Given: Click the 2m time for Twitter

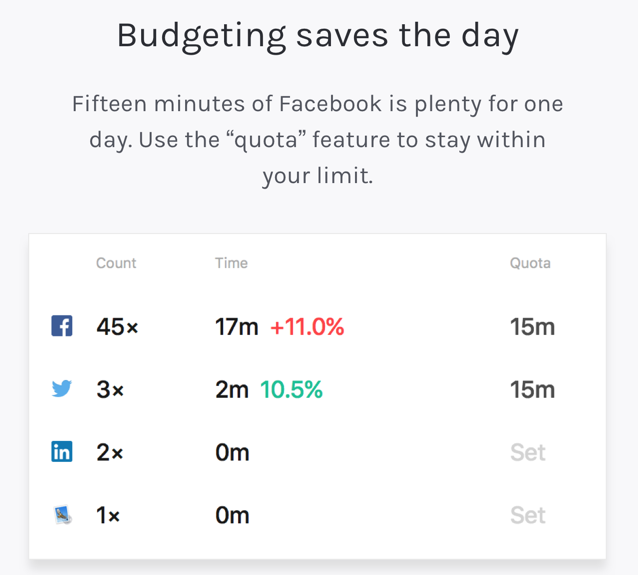Looking at the screenshot, I should coord(232,389).
